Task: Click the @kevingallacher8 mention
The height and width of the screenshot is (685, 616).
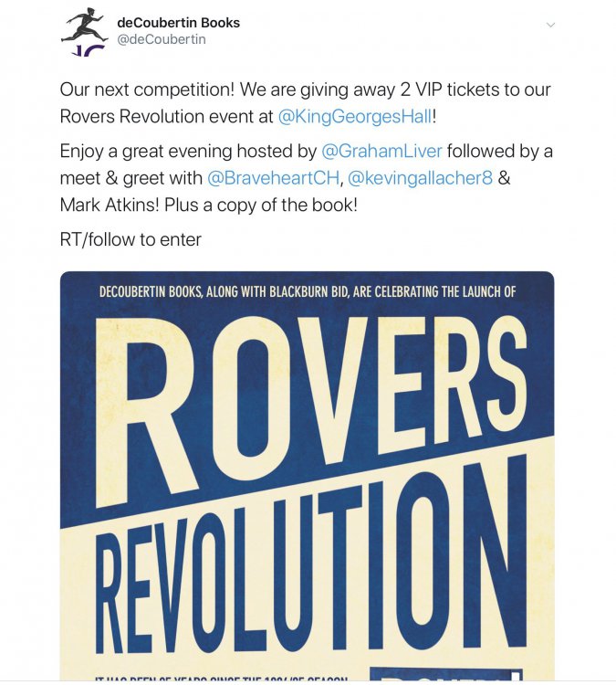Action: [421, 177]
